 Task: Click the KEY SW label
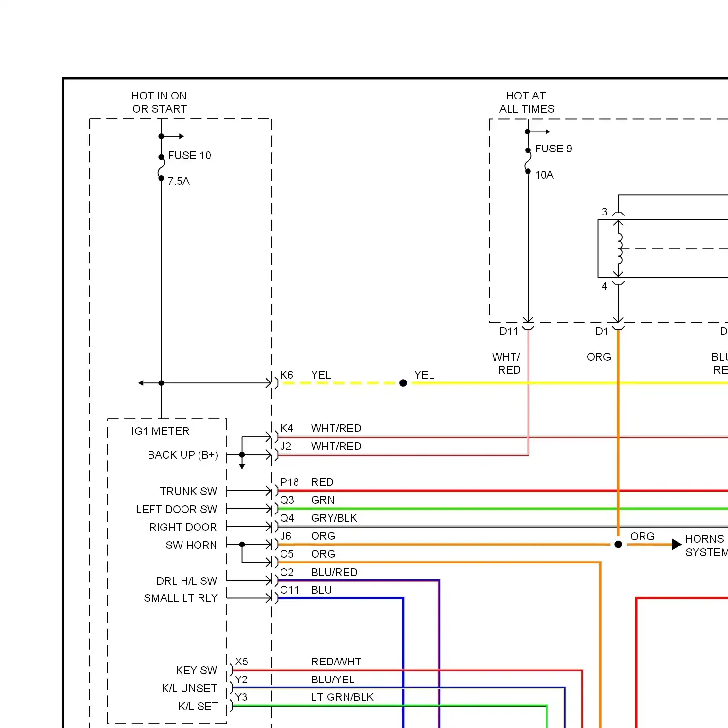pos(197,670)
